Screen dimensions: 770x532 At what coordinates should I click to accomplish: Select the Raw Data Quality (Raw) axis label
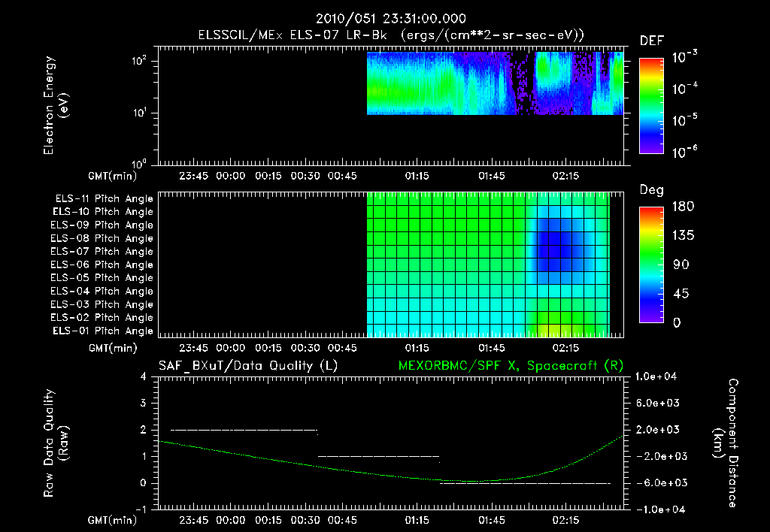click(x=56, y=443)
